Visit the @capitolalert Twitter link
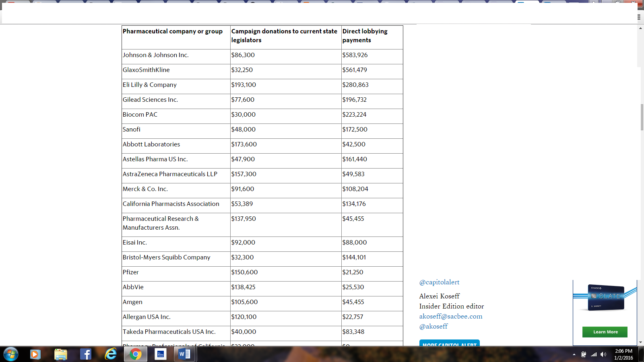 pos(439,282)
